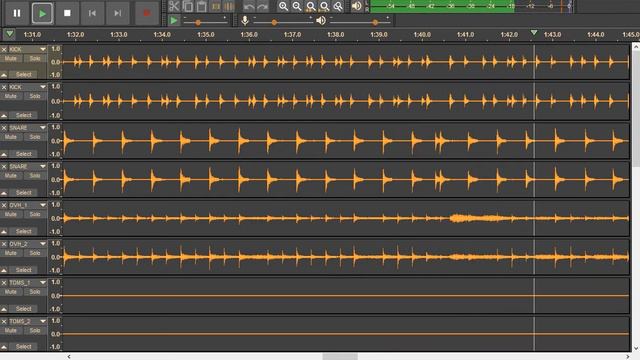Undo the last edit
Screen dimensions: 640x360
tap(249, 6)
